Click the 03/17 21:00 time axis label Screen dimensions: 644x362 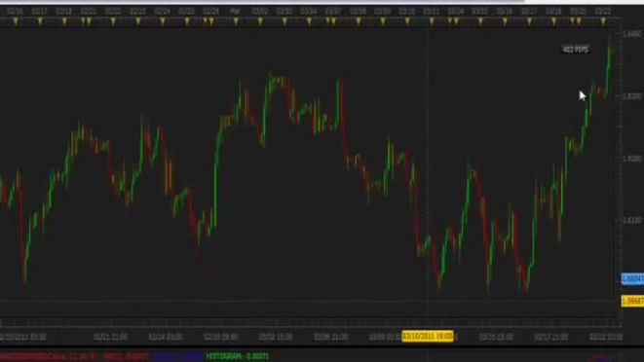[x=551, y=337]
